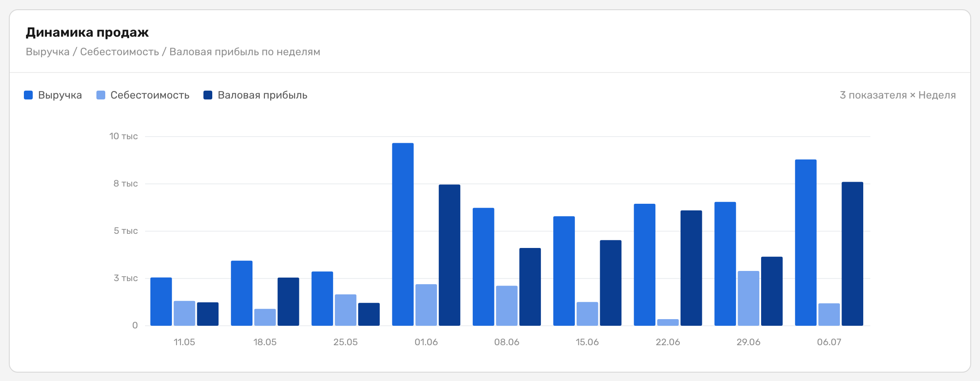
Task: Select the Выручка bar for 06.07
Action: (806, 243)
